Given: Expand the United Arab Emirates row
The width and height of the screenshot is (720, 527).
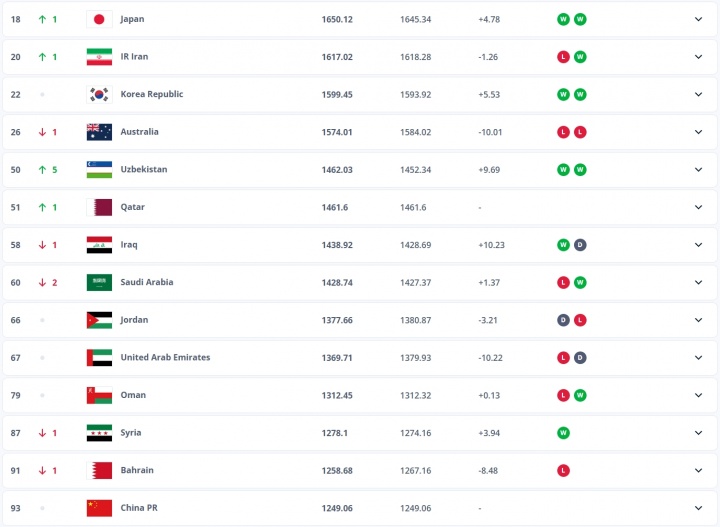Looking at the screenshot, I should (x=699, y=358).
